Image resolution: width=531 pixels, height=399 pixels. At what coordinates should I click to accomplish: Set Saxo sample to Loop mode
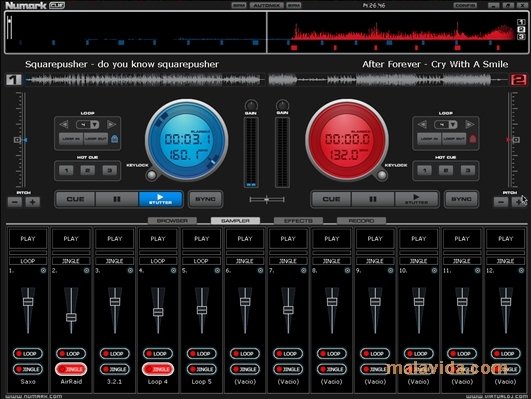[x=28, y=354]
